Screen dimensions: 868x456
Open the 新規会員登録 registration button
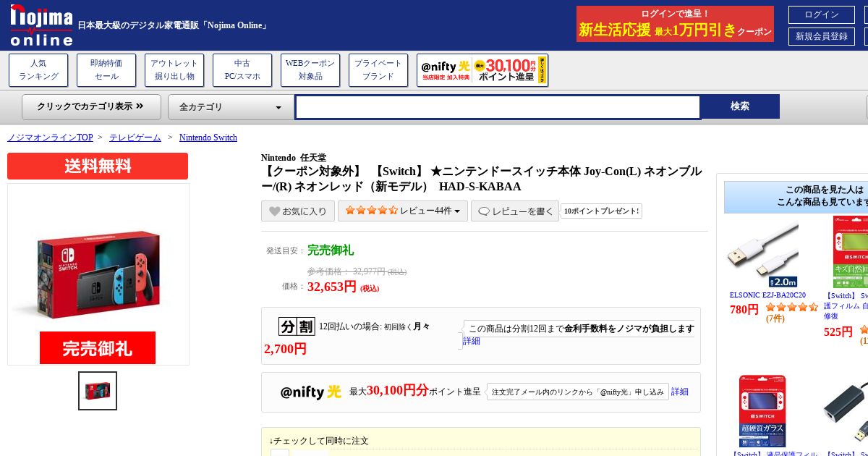(x=822, y=36)
